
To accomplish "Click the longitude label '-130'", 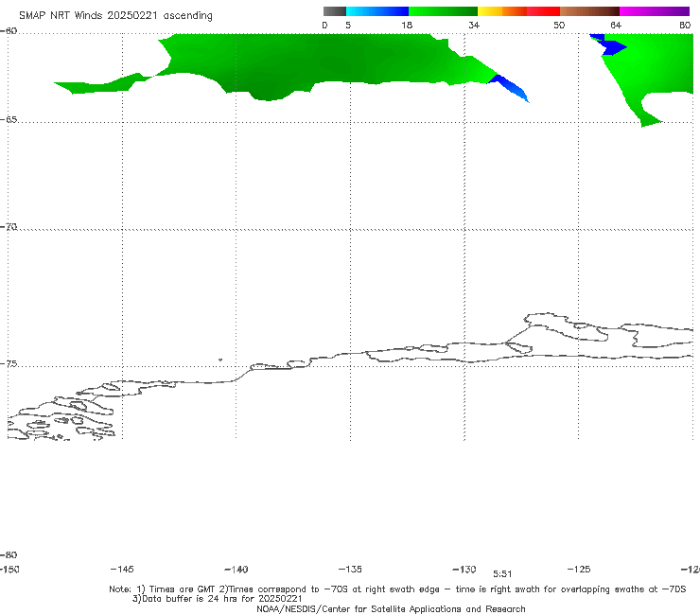I will tap(464, 569).
